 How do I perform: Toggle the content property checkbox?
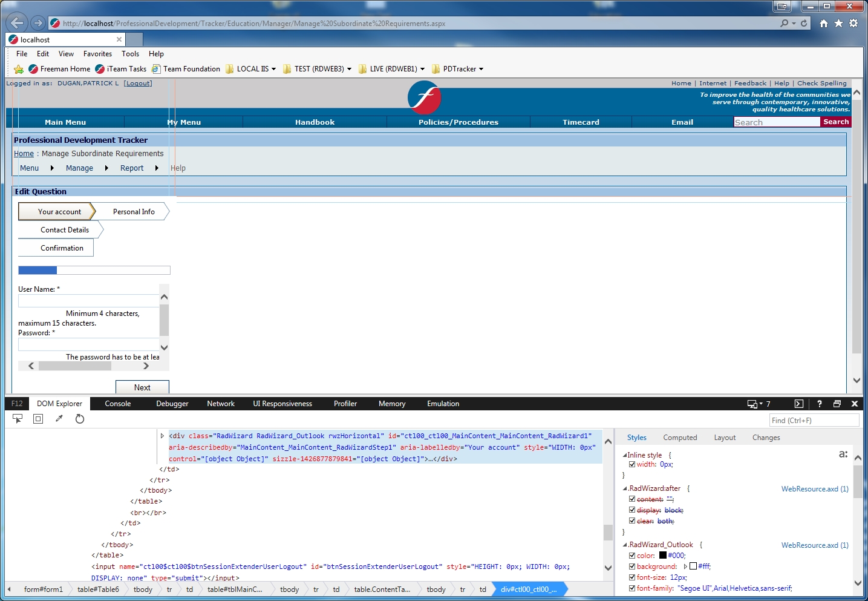click(632, 499)
